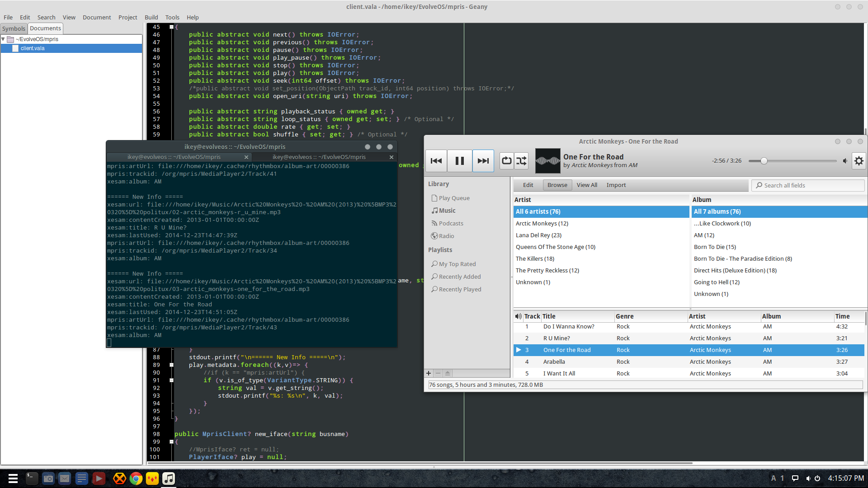Screen dimensions: 868x488
Task: Select the track Do I Wanna Know?
Action: (689, 327)
